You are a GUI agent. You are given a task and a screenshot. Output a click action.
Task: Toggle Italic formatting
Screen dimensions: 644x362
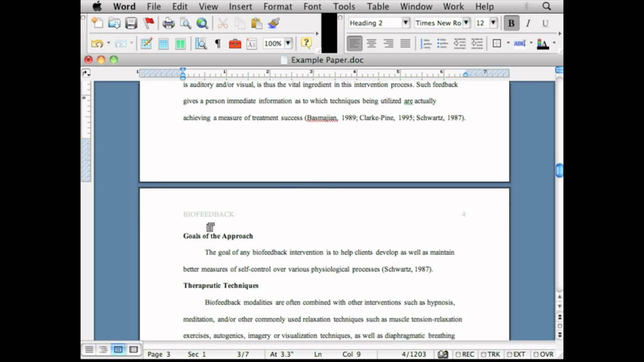point(528,23)
